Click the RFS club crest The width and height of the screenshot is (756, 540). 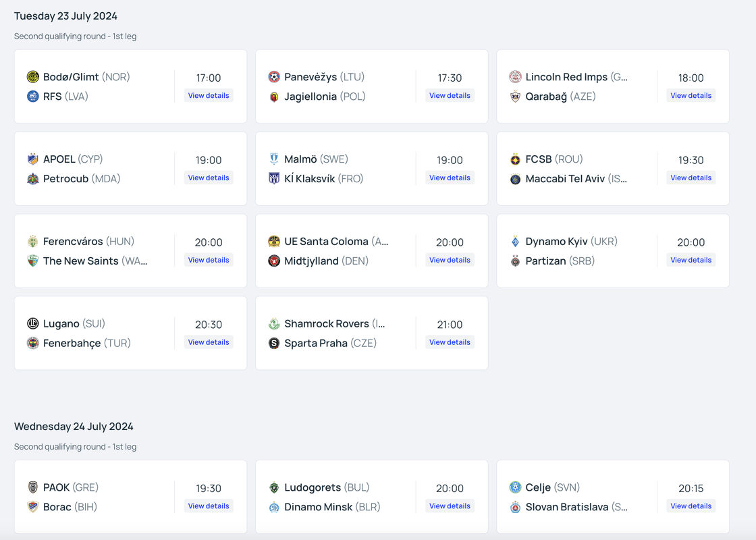pos(33,97)
